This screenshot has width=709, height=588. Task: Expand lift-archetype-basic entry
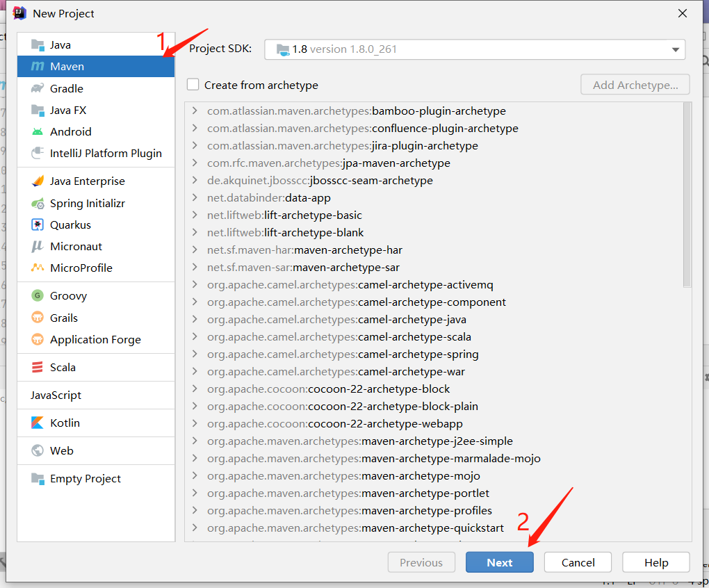[195, 215]
